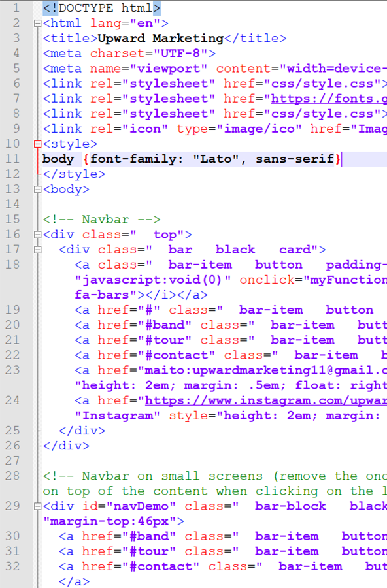Collapse the body tag fold on line 13
The image size is (387, 588).
click(37, 189)
